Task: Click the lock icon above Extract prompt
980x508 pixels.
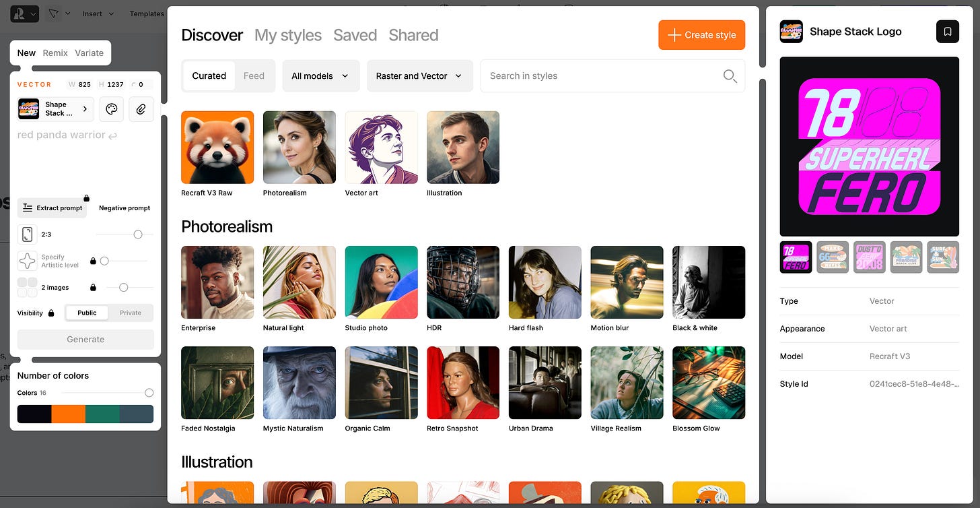Action: [x=86, y=198]
